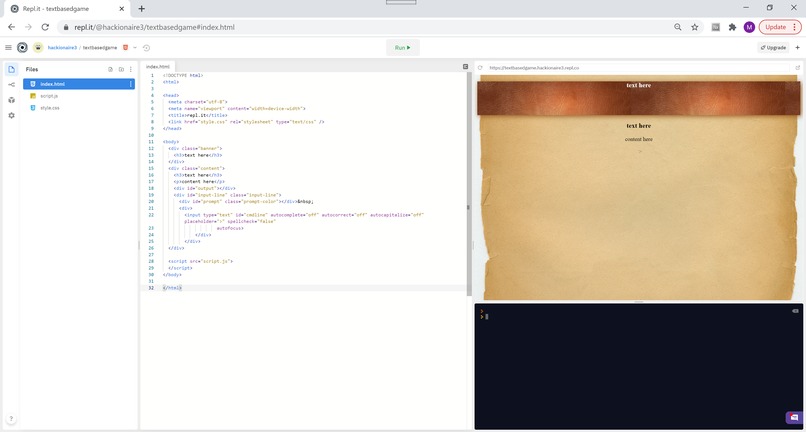Refresh the preview webview
Image resolution: width=806 pixels, height=432 pixels.
tap(480, 67)
